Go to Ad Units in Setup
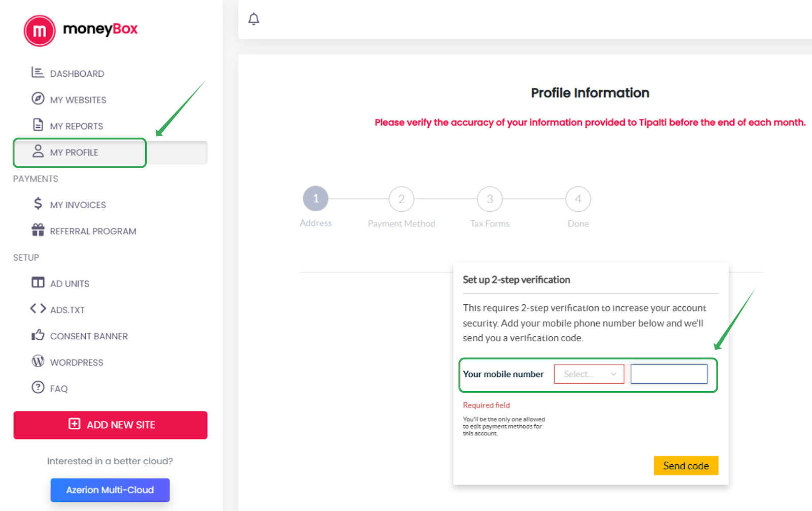Image resolution: width=812 pixels, height=511 pixels. pos(70,283)
